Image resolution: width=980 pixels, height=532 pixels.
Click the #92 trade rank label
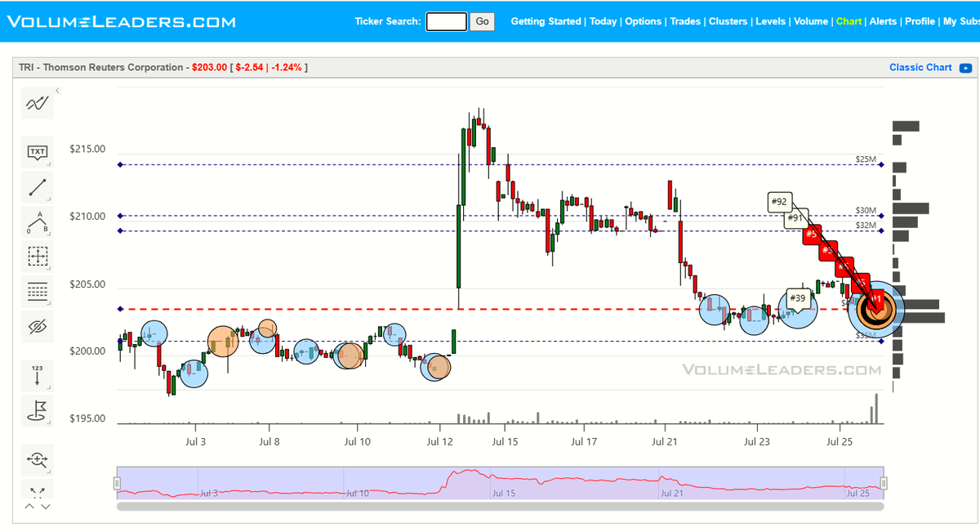click(x=779, y=202)
